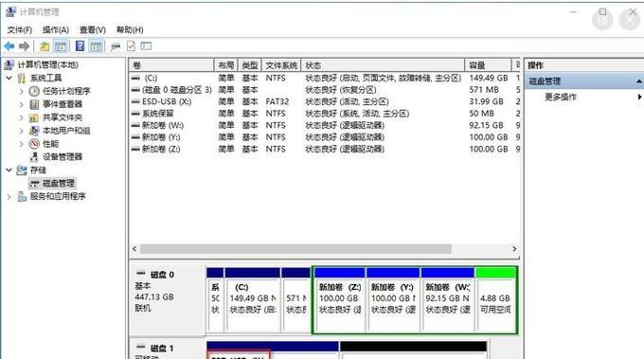Open the 操作(A) menu
Image resolution: width=644 pixels, height=359 pixels.
point(56,30)
